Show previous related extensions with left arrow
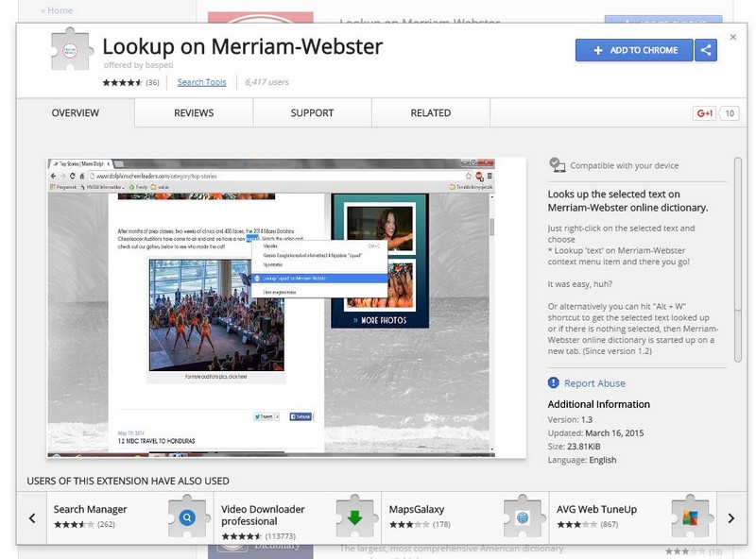756x559 pixels. click(x=32, y=518)
